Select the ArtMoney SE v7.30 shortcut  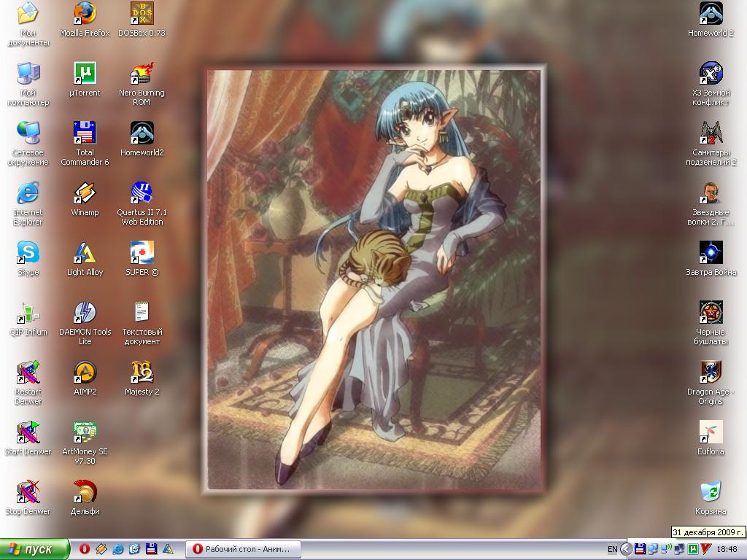pos(85,444)
